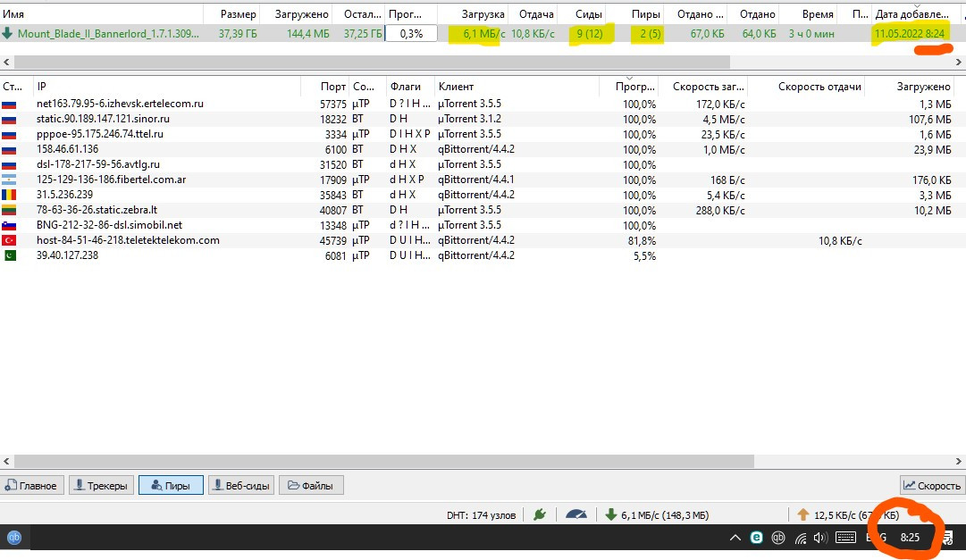Open the 'Файлы' tab
Viewport: 966px width, 560px height.
coord(311,486)
